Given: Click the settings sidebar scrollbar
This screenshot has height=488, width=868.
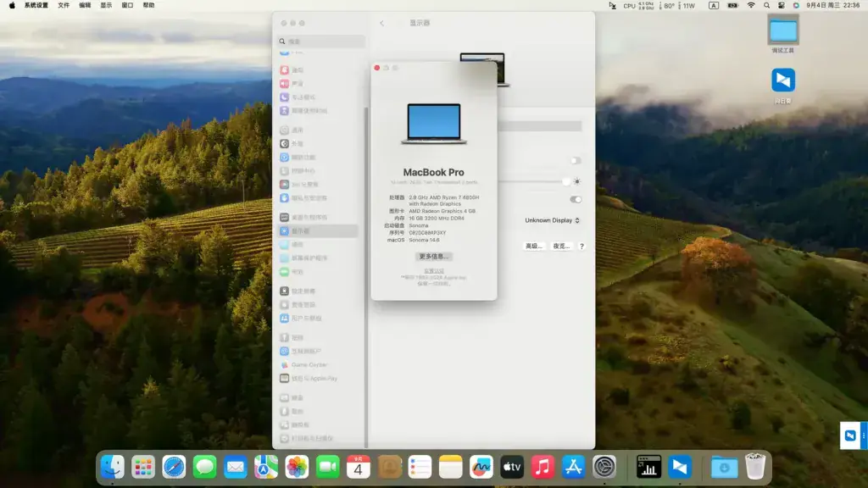Looking at the screenshot, I should (x=366, y=277).
